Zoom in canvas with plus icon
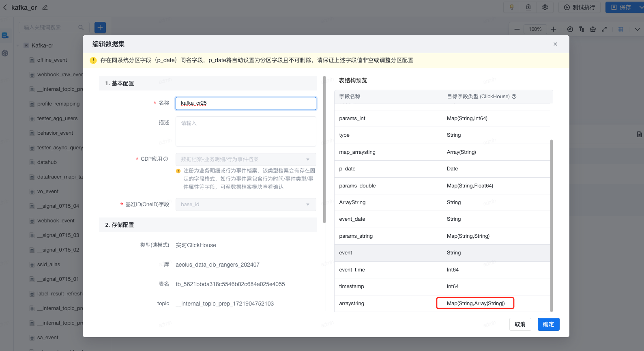This screenshot has width=644, height=351. (554, 29)
